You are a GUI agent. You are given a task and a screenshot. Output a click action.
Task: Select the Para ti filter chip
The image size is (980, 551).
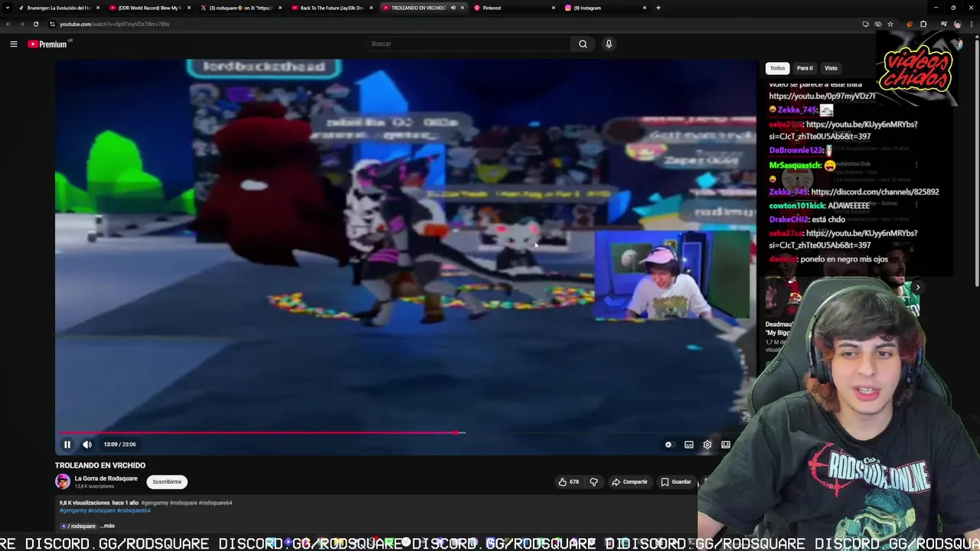(x=805, y=68)
